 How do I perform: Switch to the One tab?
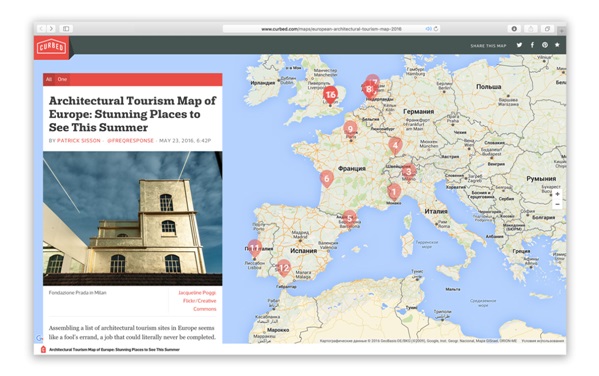[62, 79]
